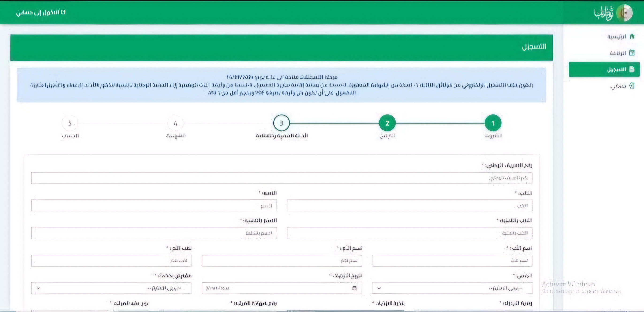Image resolution: width=644 pixels, height=312 pixels.
Task: Click inside the date of birth field
Action: point(275,288)
